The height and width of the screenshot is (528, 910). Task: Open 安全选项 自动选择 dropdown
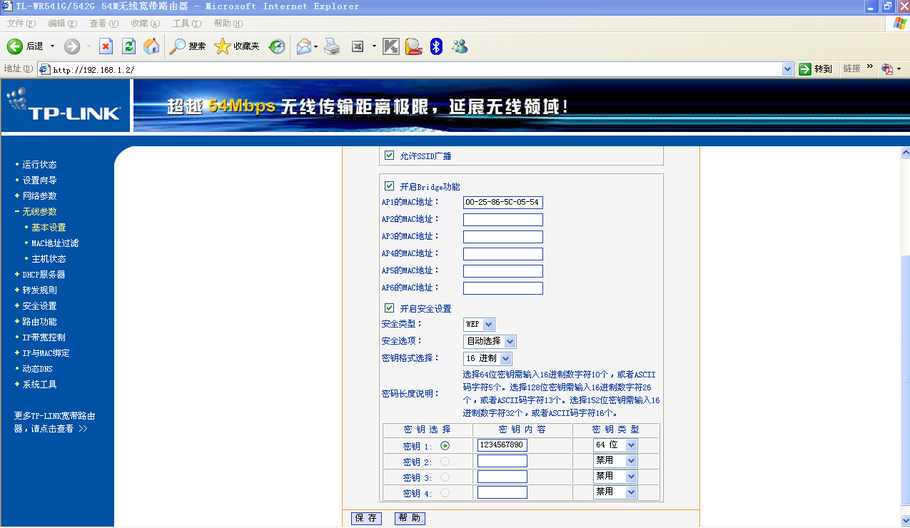click(489, 341)
